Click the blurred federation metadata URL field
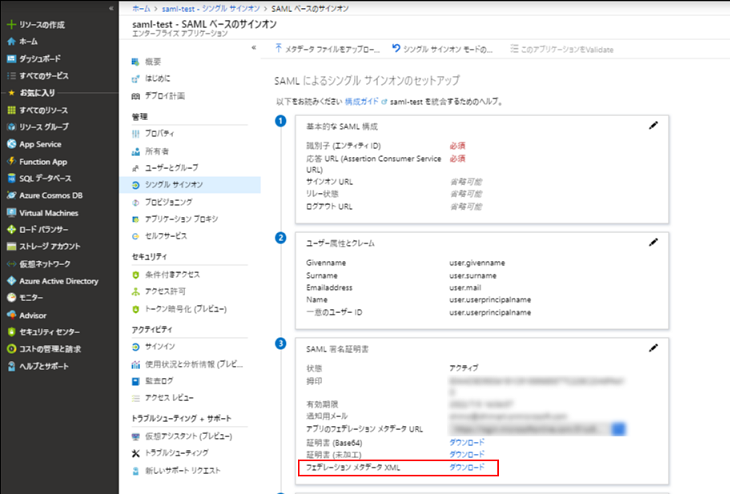 pyautogui.click(x=530, y=429)
